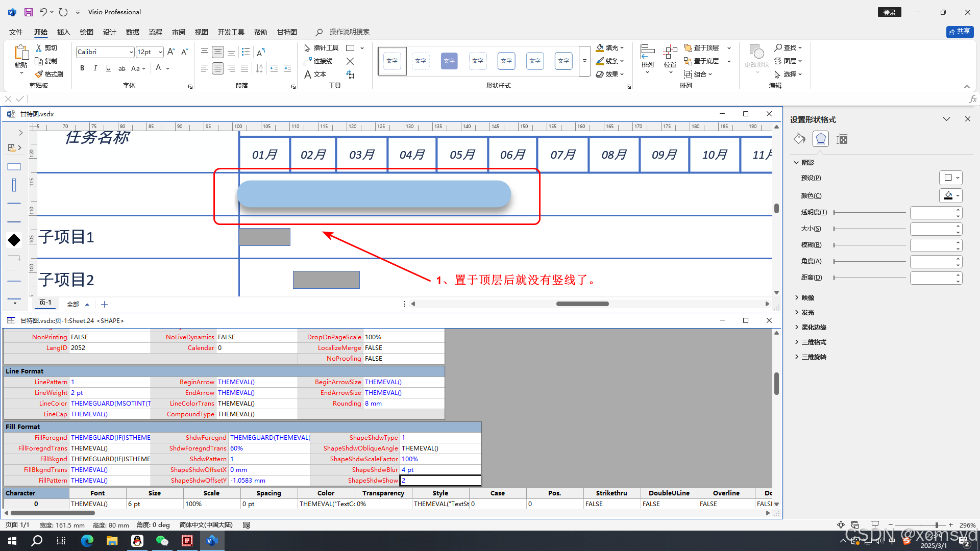Viewport: 980px width, 551px height.
Task: Click the black diamond milestone shape
Action: tap(14, 240)
